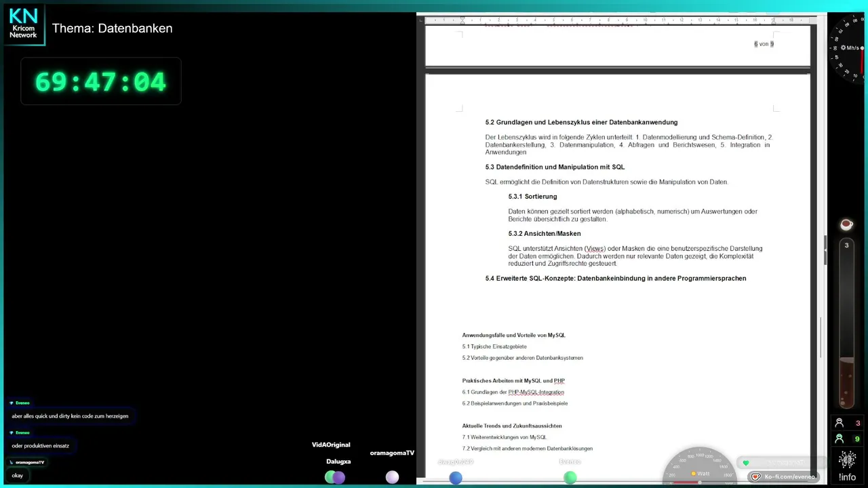Click the purple avatar ball under Dalugxa
The image size is (868, 488).
click(x=338, y=477)
